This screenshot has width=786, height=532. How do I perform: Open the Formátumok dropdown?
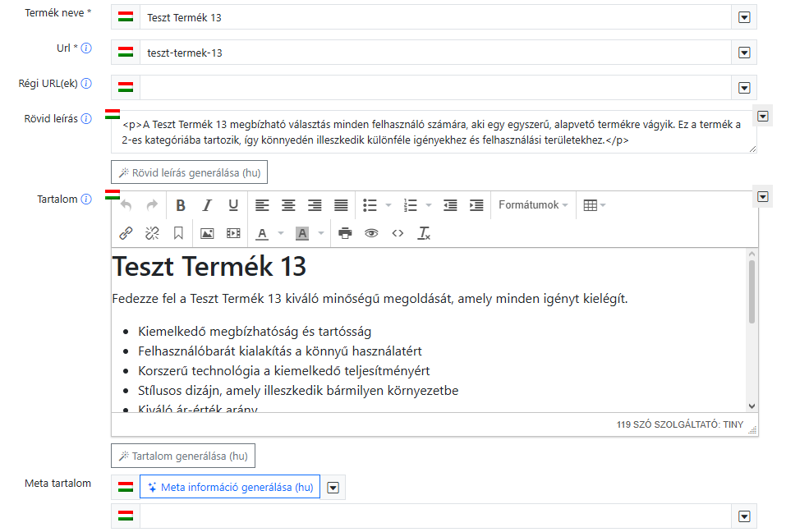click(x=532, y=205)
